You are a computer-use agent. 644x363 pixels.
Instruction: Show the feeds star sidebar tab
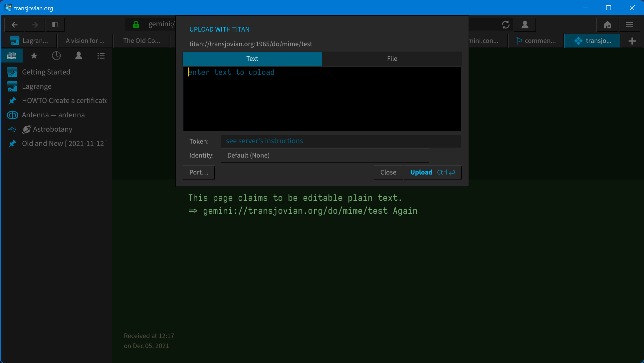(x=34, y=56)
